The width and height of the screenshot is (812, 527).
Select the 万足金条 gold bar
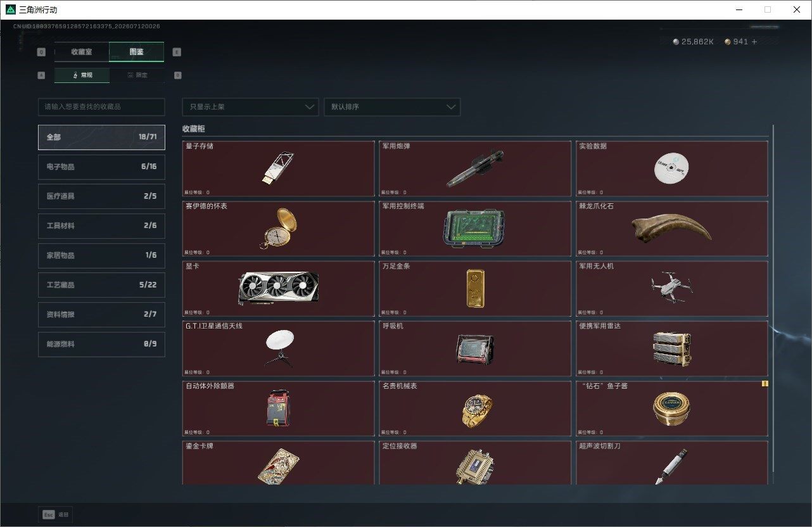click(x=475, y=289)
